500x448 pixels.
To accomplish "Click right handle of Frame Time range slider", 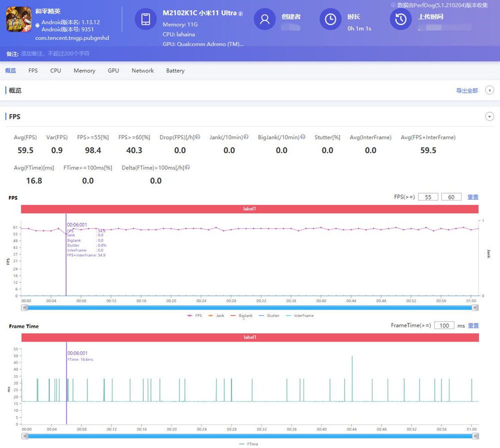I will point(475,436).
